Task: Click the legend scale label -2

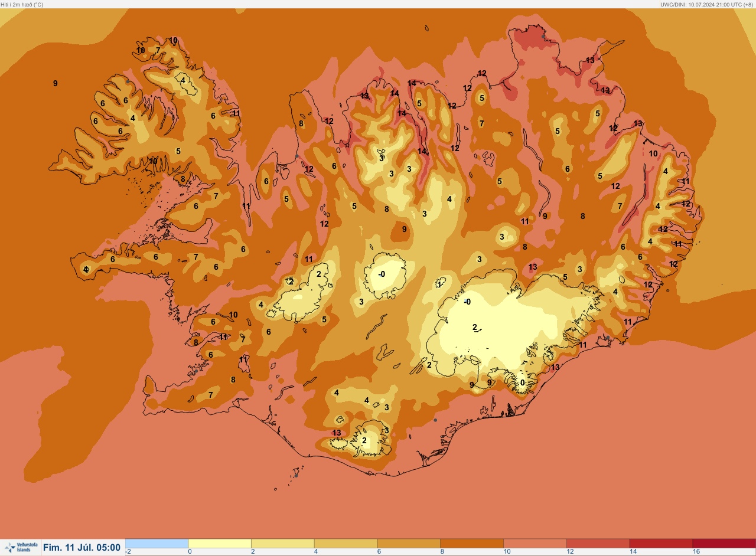Action: coord(128,552)
